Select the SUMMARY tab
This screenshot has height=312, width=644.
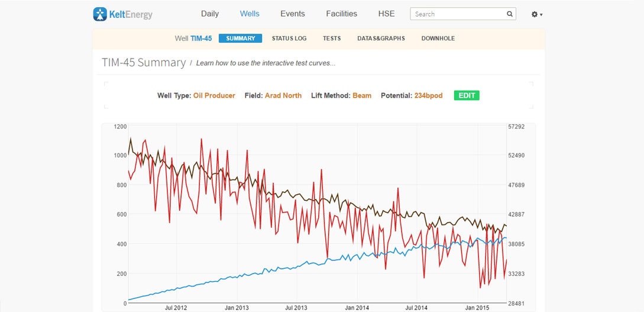240,38
